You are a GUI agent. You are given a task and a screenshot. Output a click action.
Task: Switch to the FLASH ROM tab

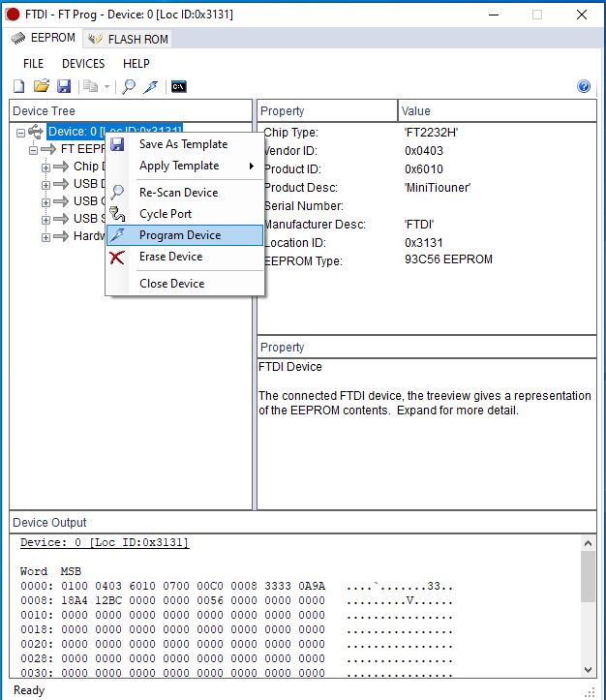click(x=128, y=40)
